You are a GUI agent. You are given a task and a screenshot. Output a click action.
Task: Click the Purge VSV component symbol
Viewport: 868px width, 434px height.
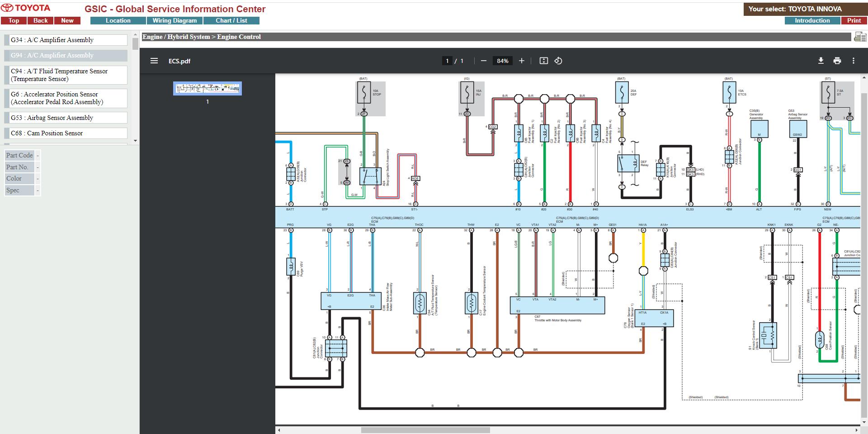tap(291, 267)
